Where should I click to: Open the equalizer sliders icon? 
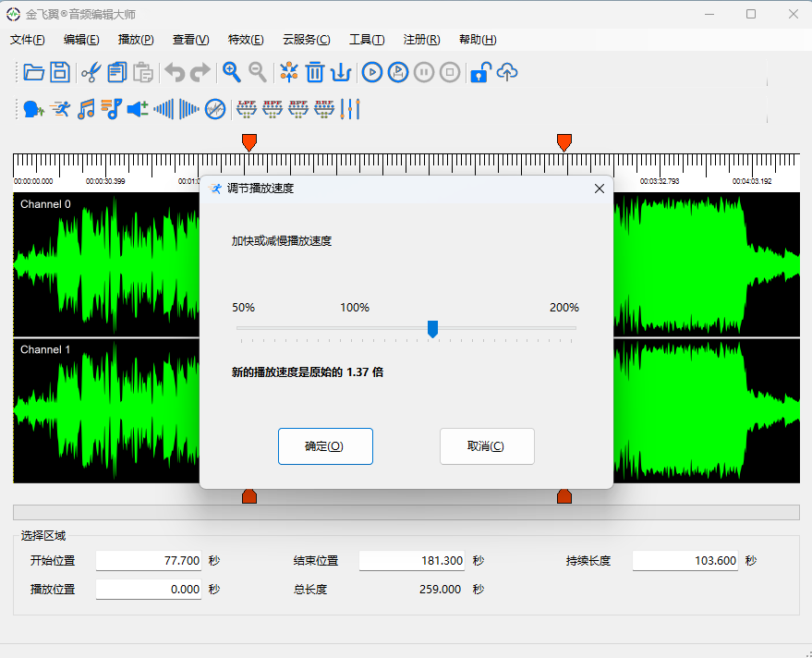click(350, 109)
